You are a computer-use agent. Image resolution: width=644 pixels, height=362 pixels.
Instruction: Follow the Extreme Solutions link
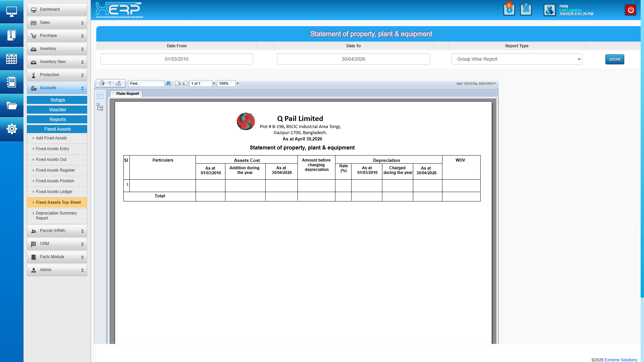coord(621,360)
